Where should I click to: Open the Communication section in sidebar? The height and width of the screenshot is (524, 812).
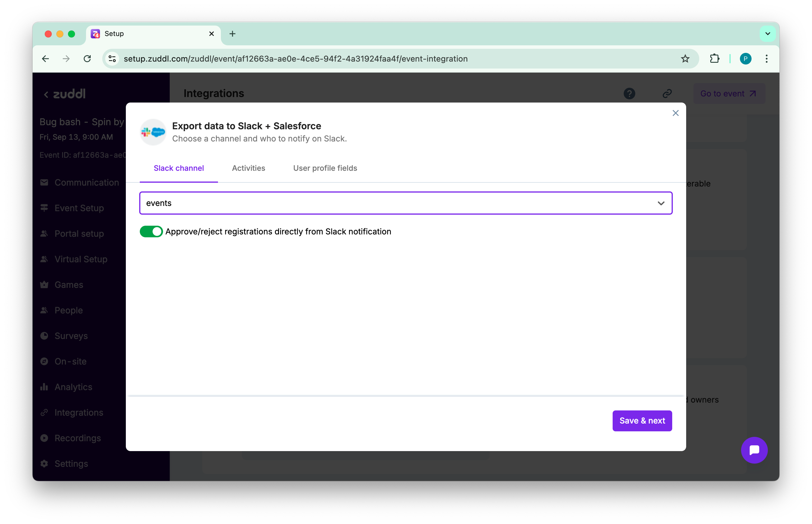87,182
